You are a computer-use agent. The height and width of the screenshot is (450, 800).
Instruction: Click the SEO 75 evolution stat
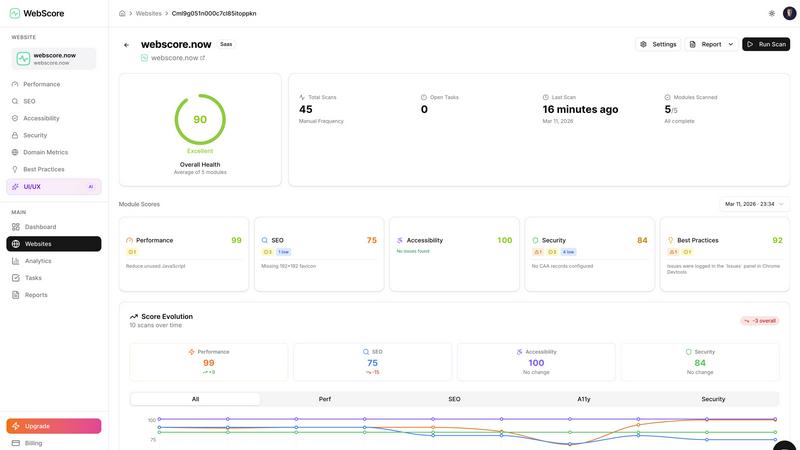pyautogui.click(x=372, y=362)
